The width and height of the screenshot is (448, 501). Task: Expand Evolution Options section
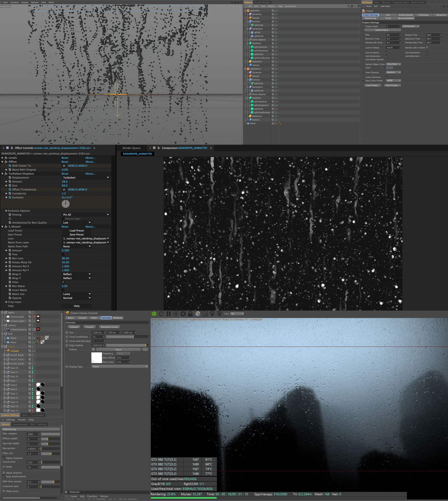[x=6, y=211]
